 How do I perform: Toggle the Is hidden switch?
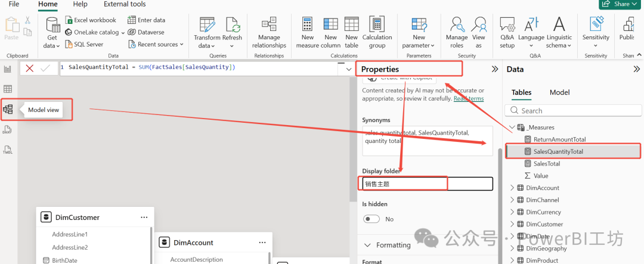click(x=371, y=219)
